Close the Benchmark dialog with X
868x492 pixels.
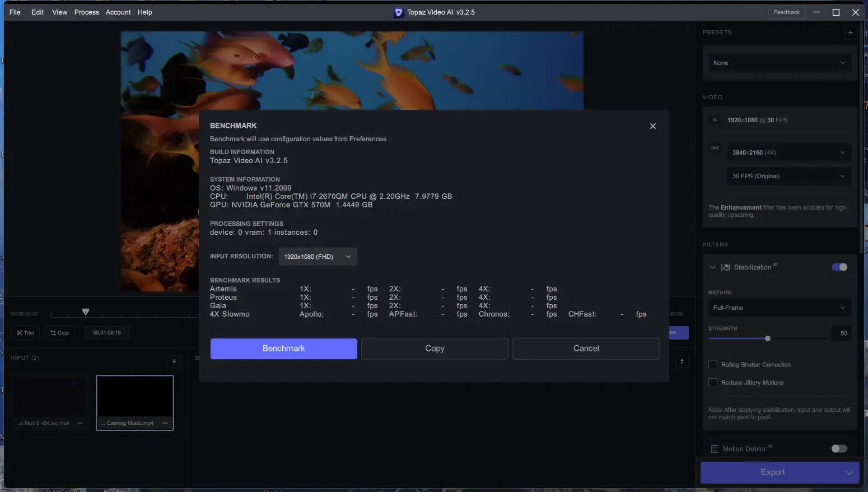653,126
